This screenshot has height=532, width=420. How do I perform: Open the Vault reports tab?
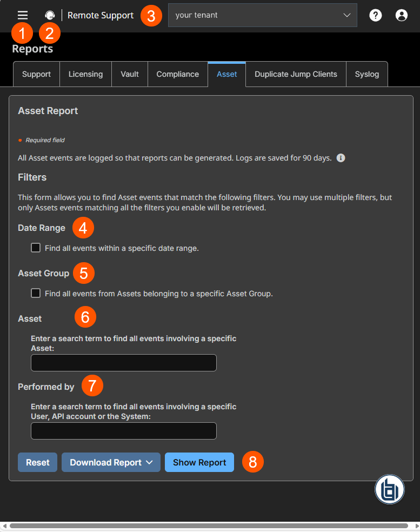coord(130,74)
